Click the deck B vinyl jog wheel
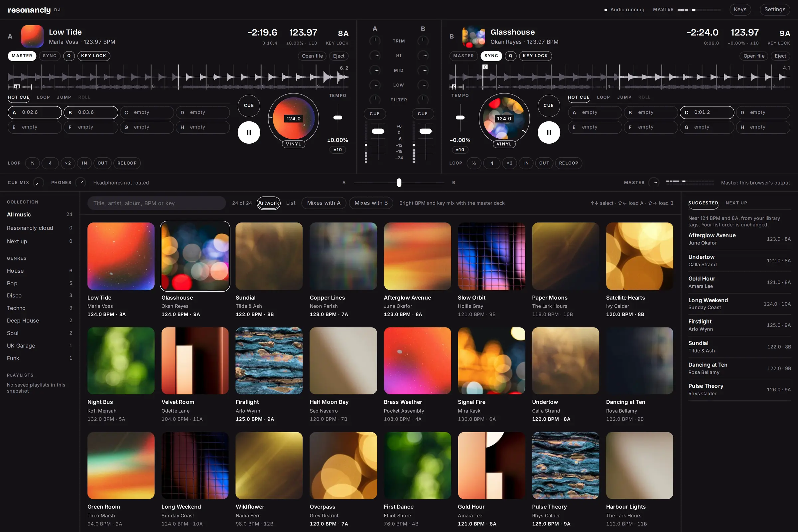This screenshot has height=532, width=798. point(504,118)
